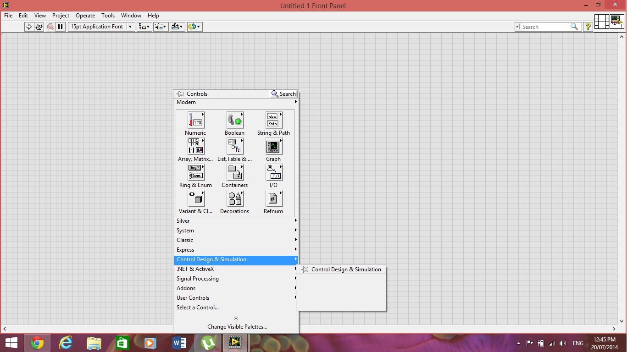
Task: Open the Tools menu
Action: click(x=108, y=16)
